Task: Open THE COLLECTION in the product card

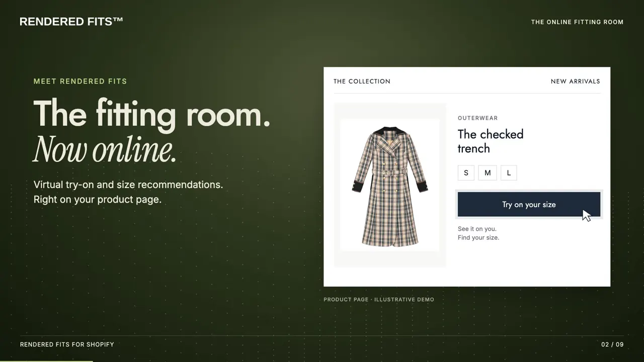Action: (x=362, y=81)
